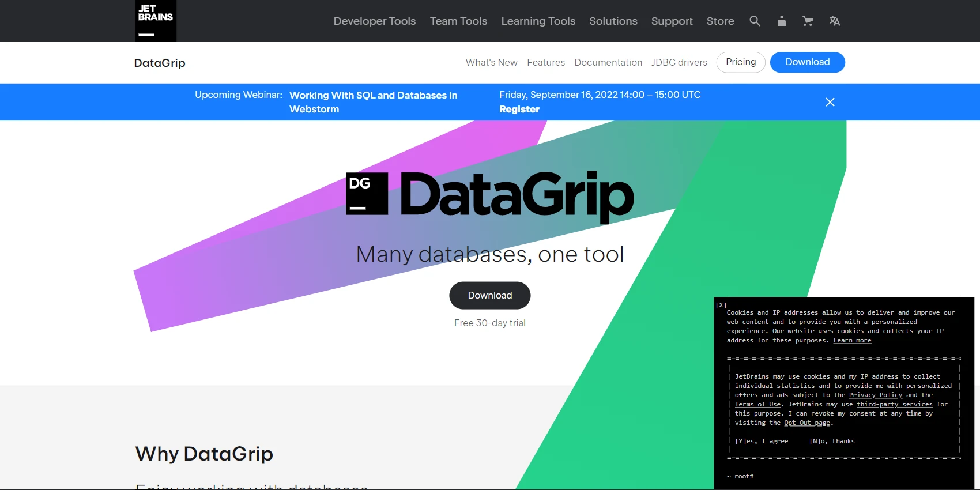Open the Terms of Use link
980x490 pixels.
pyautogui.click(x=757, y=404)
